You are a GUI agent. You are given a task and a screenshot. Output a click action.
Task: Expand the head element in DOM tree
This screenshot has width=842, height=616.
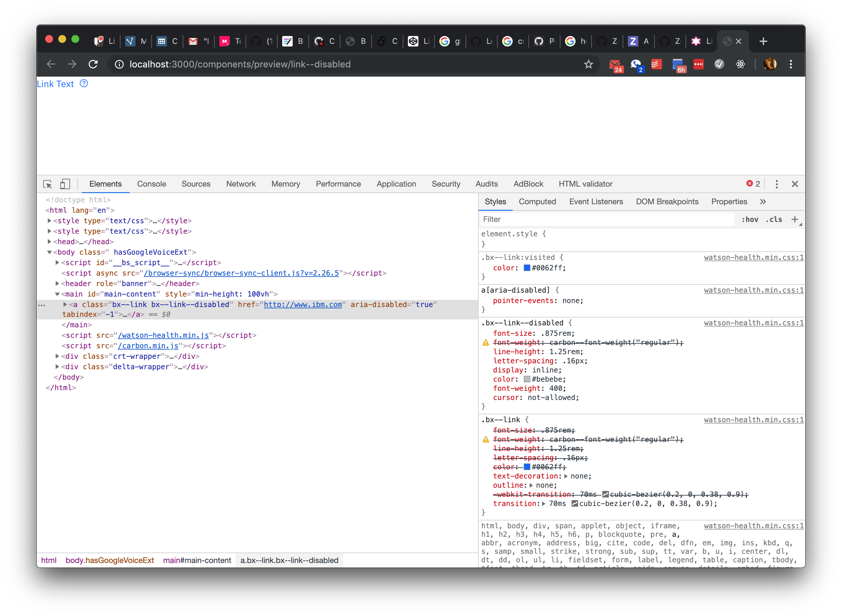50,242
